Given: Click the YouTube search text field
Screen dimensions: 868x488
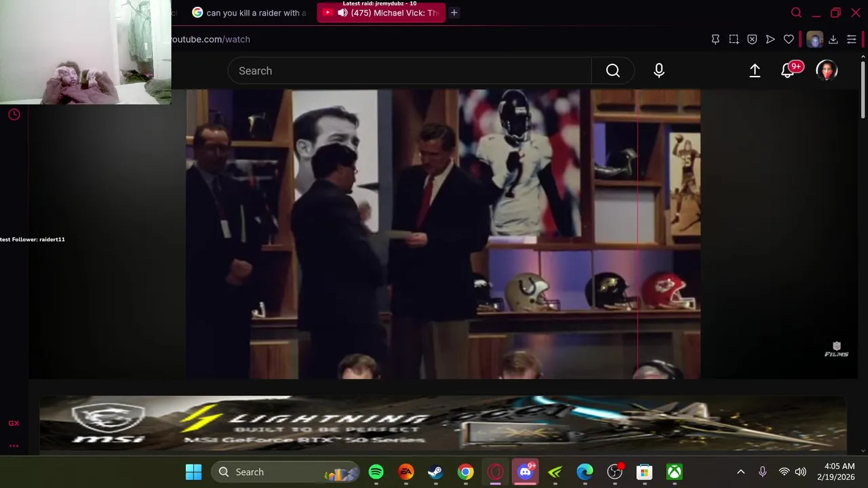Looking at the screenshot, I should coord(410,70).
